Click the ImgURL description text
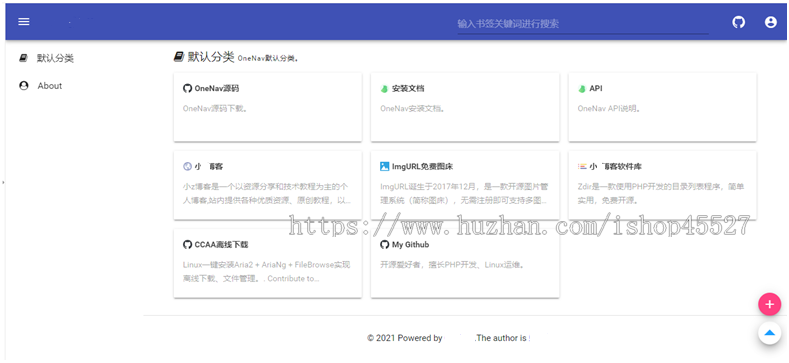The height and width of the screenshot is (363, 789). 464,193
